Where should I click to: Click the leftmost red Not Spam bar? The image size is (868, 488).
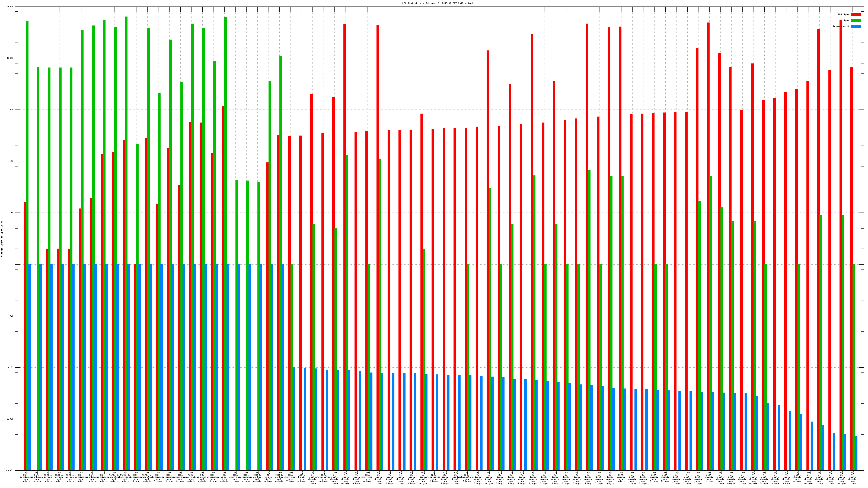coord(25,337)
